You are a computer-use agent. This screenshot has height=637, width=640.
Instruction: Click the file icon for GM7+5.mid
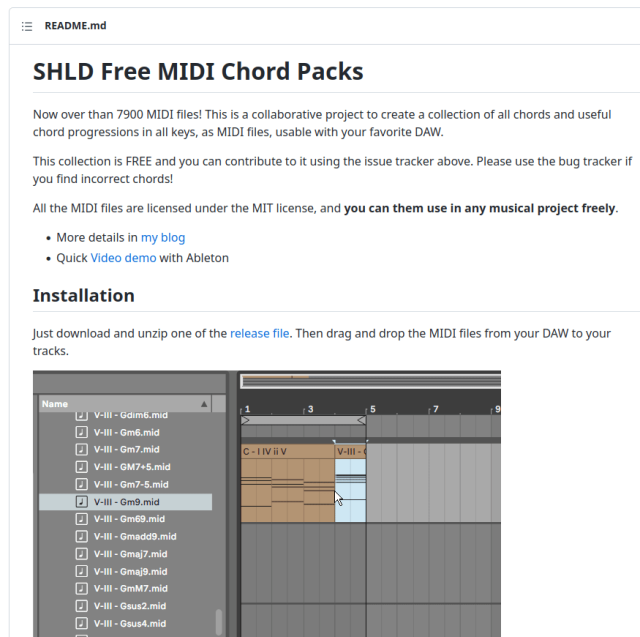tap(82, 467)
